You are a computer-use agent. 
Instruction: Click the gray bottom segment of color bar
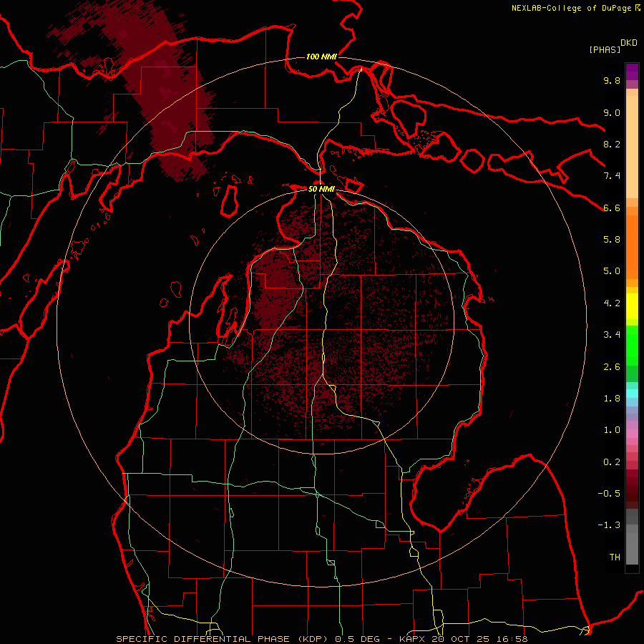632,549
